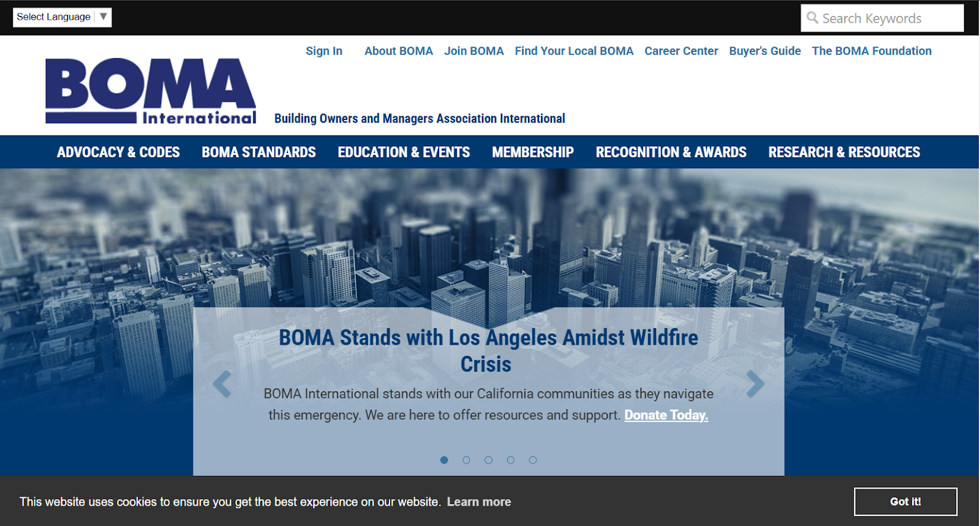Visit the Career Center link
Screen dimensions: 980x526
click(681, 51)
